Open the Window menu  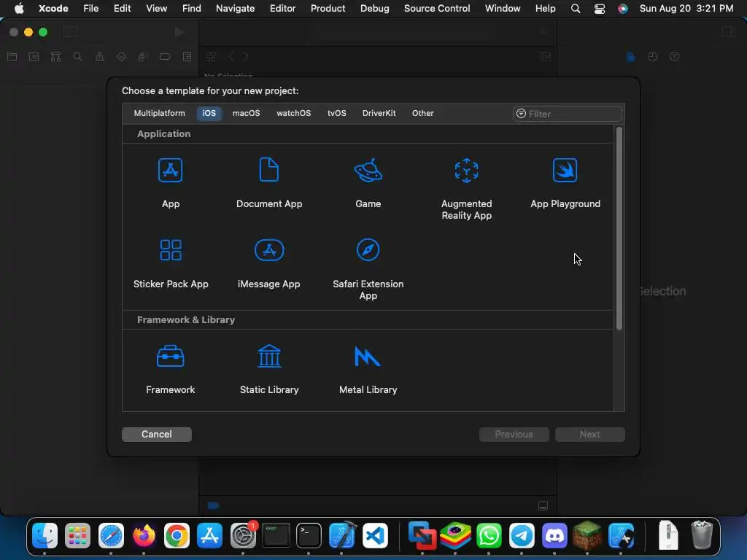503,9
